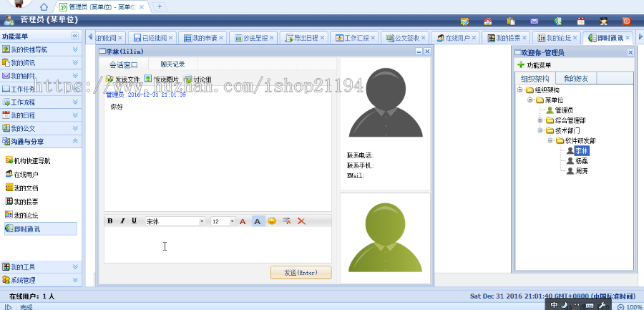This screenshot has width=644, height=310.
Task: Click 发送图片 send picture button
Action: tap(162, 79)
